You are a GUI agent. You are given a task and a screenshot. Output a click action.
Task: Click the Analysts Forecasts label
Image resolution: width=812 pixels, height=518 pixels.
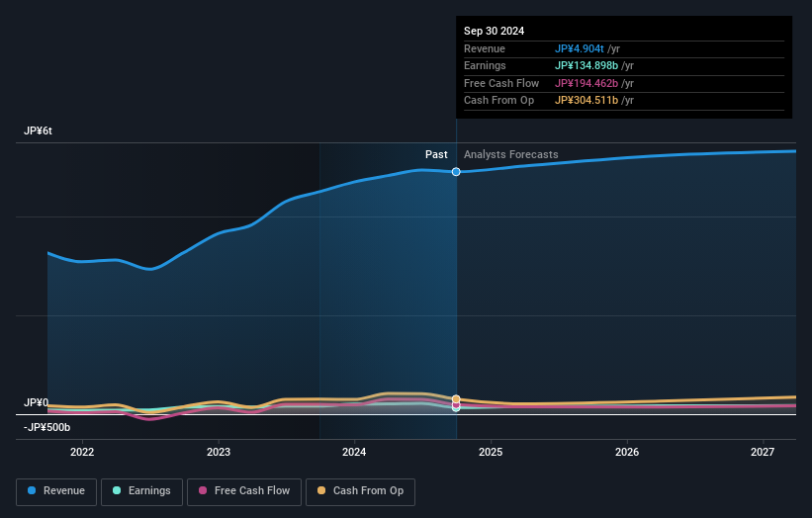click(510, 154)
